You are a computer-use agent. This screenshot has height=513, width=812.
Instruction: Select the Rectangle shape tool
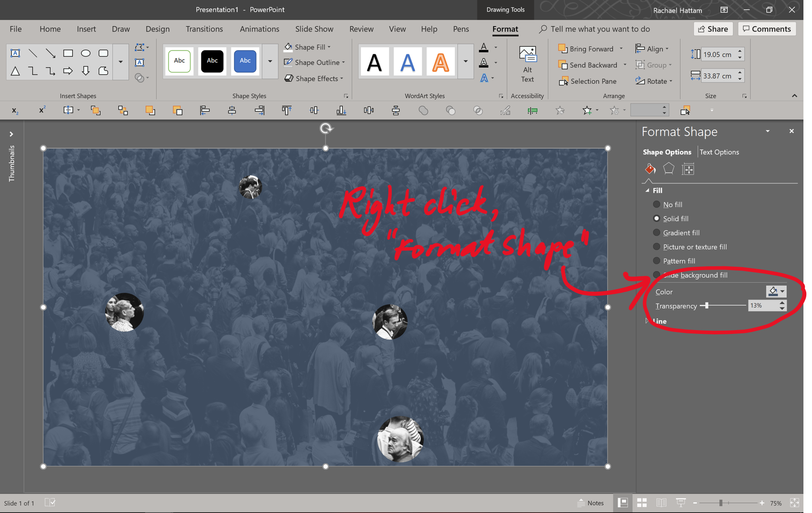click(x=68, y=53)
